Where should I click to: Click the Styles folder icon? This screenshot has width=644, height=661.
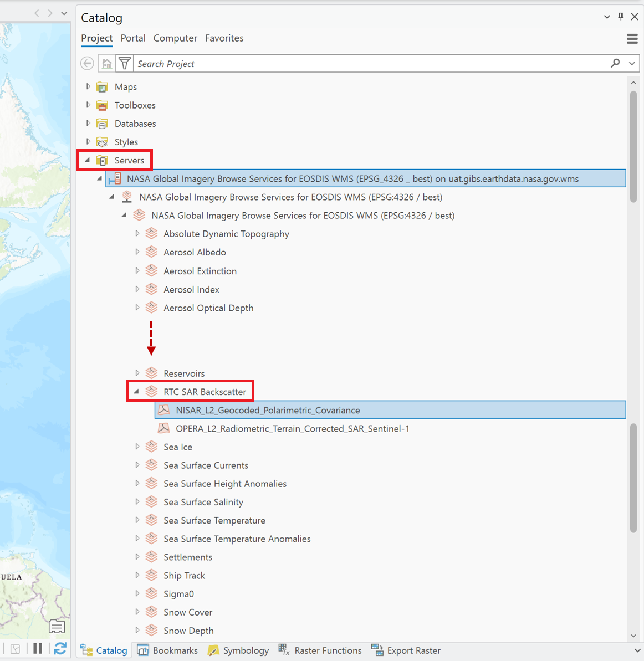coord(102,142)
